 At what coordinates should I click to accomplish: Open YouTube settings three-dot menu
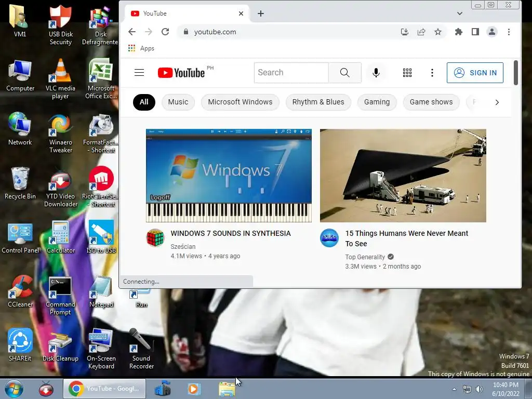tap(432, 73)
